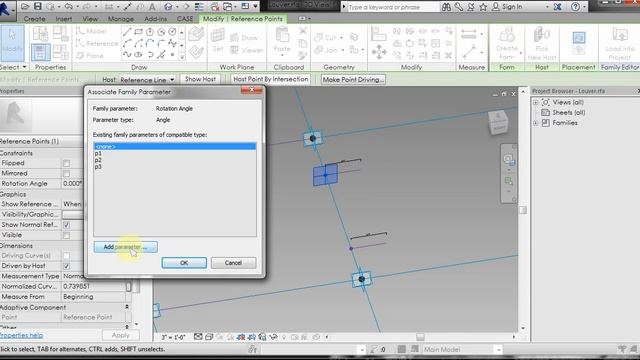Open the Add-Ins ribbon tab

coord(155,19)
